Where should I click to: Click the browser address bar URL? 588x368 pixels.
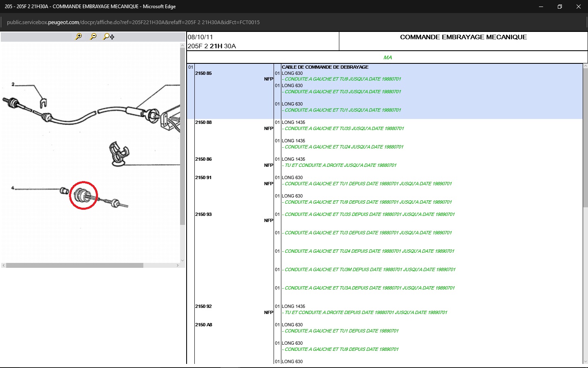click(x=133, y=22)
